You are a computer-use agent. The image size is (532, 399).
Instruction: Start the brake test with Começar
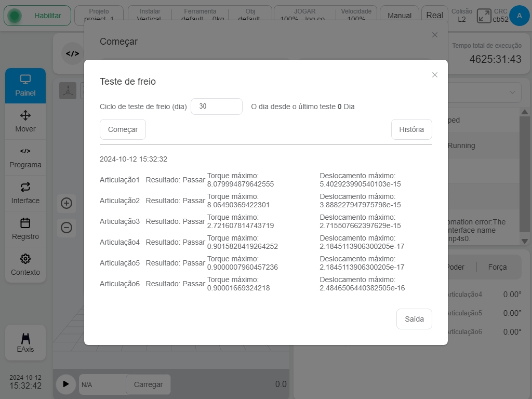click(123, 129)
